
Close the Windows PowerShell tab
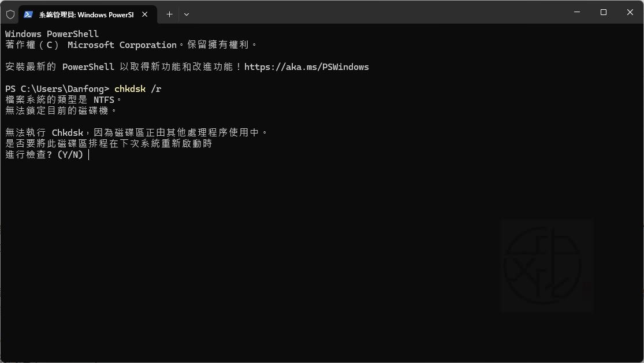coord(144,14)
